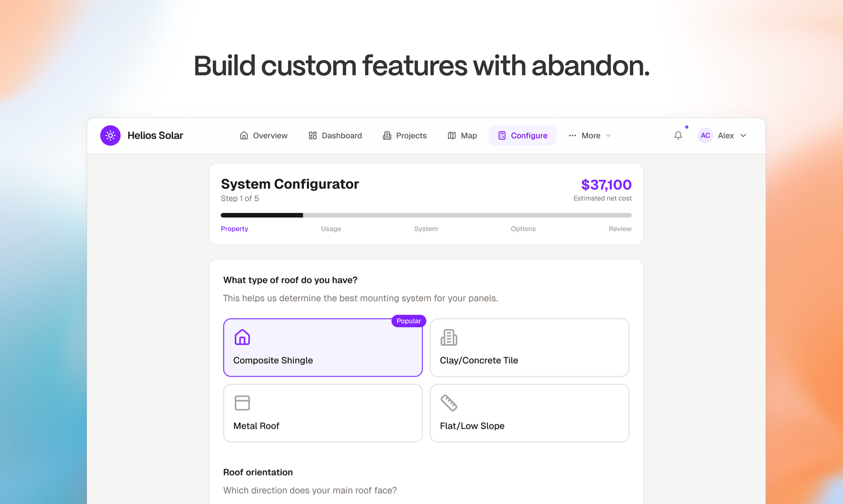Click the configurator progress bar
Image resolution: width=843 pixels, height=504 pixels.
(426, 215)
